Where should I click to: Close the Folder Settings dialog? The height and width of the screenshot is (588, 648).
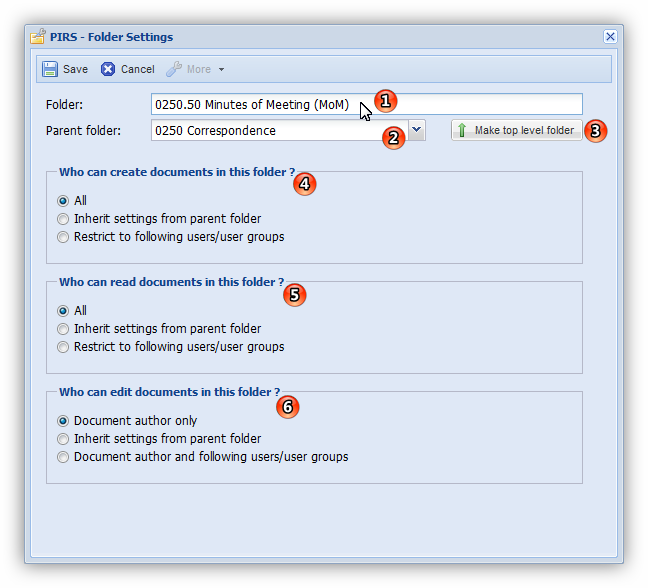coord(610,37)
